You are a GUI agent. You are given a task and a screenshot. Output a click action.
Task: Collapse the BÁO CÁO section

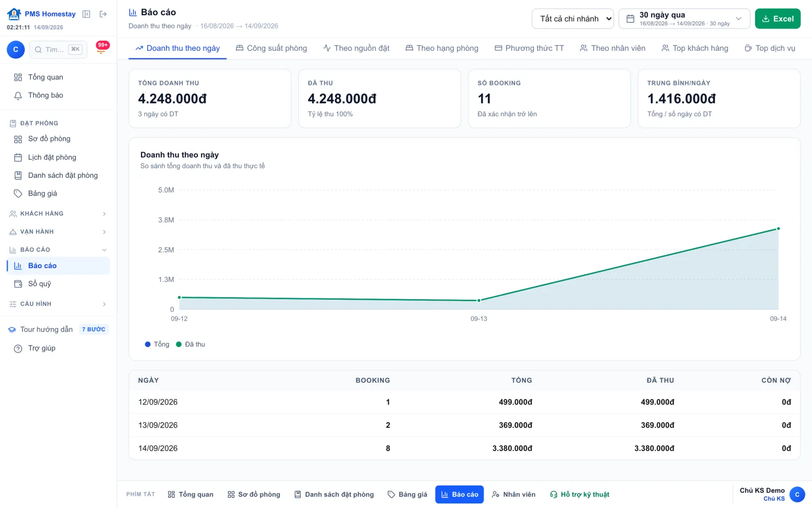pyautogui.click(x=58, y=250)
